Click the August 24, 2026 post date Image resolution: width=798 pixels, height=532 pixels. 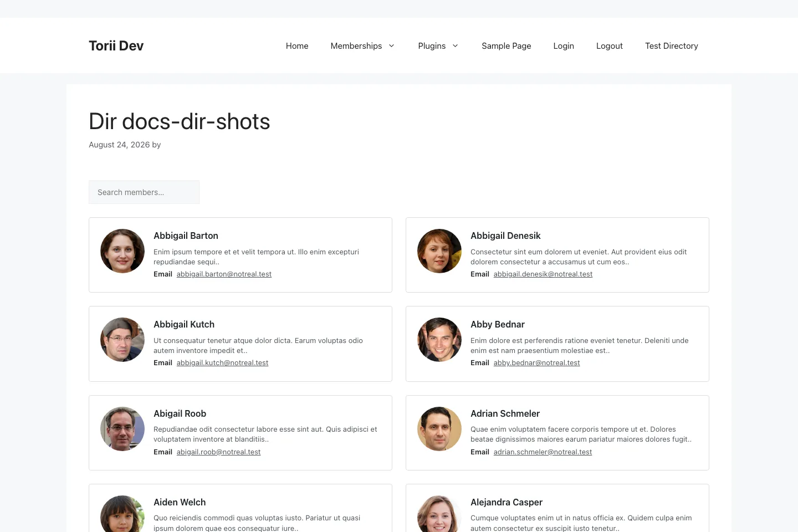(119, 145)
